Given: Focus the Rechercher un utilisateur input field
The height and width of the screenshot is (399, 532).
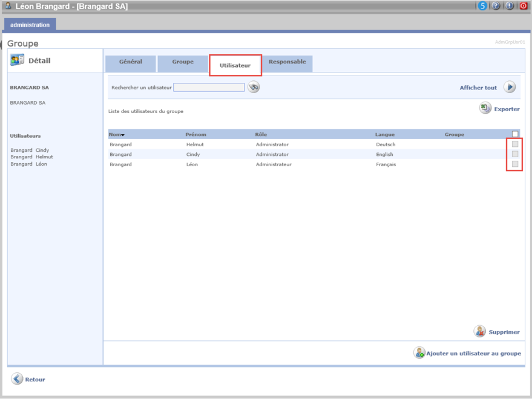Looking at the screenshot, I should [209, 88].
